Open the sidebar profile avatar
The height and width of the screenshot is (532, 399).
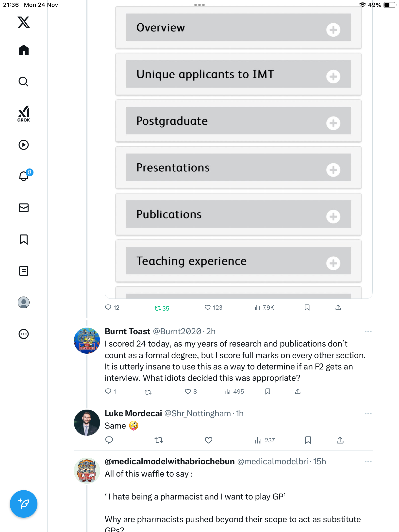click(24, 302)
